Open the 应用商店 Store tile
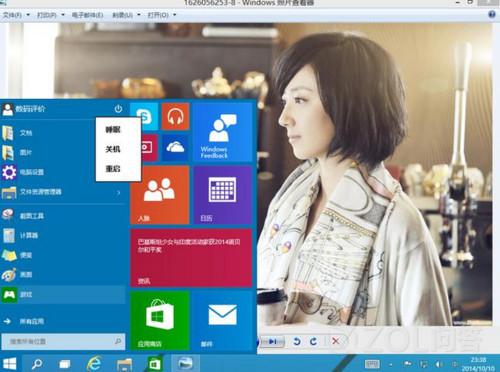 tap(160, 321)
